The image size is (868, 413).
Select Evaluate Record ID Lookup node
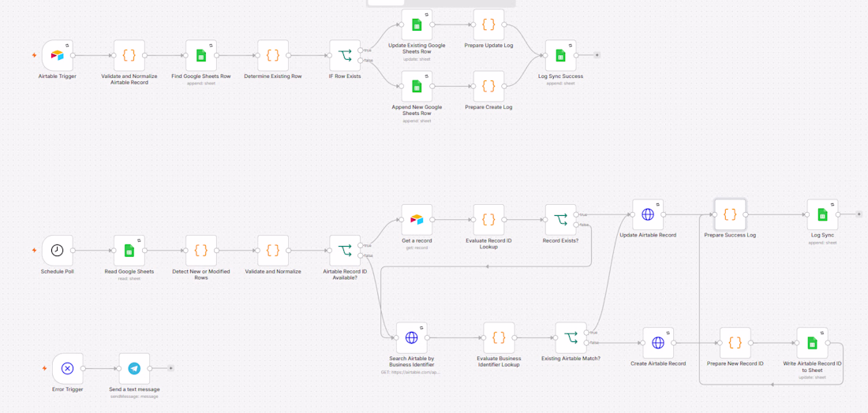[x=488, y=219]
